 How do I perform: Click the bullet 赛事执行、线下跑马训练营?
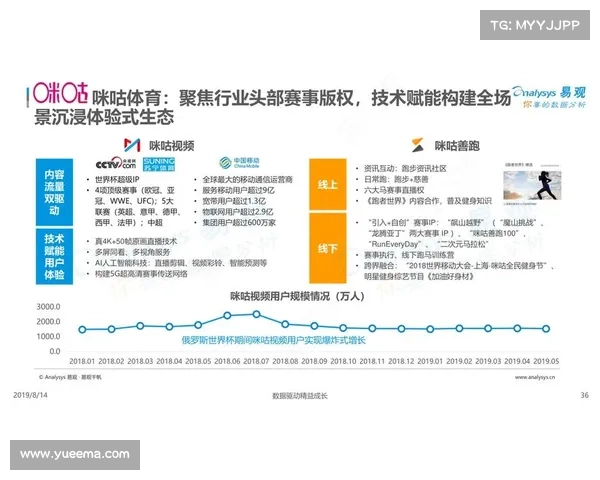409,255
